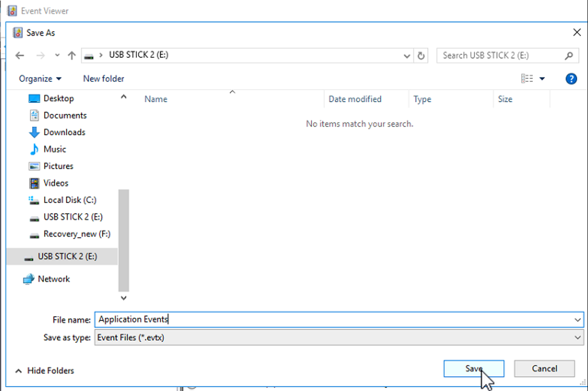Click the blue Help question mark icon

(571, 79)
